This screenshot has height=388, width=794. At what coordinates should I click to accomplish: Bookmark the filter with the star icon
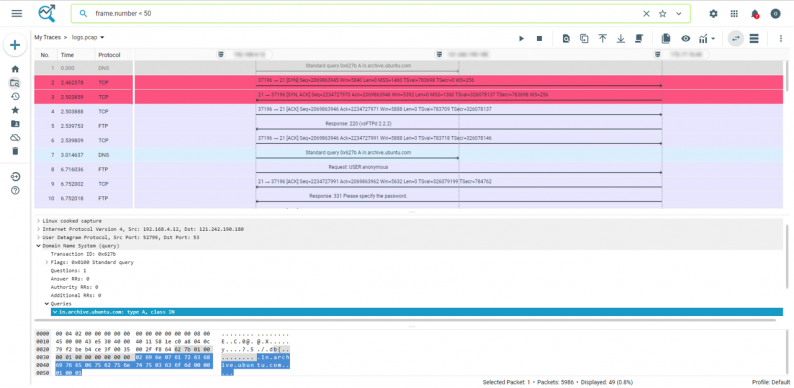[662, 14]
